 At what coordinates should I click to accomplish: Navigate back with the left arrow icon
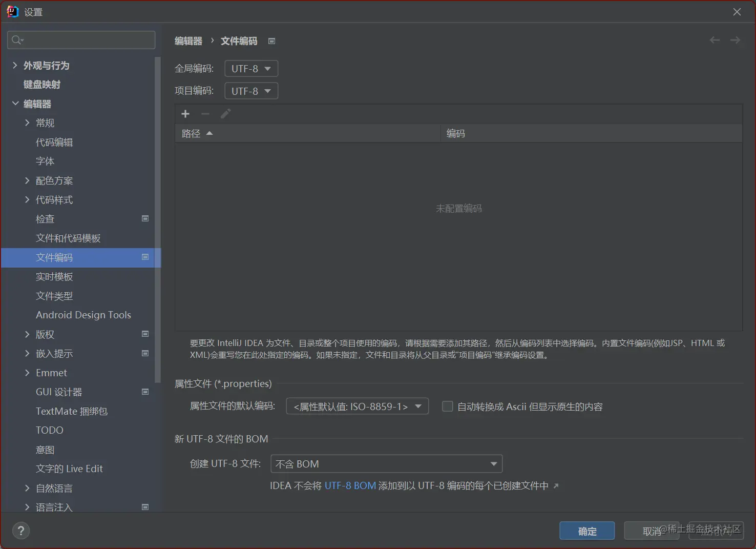click(715, 40)
